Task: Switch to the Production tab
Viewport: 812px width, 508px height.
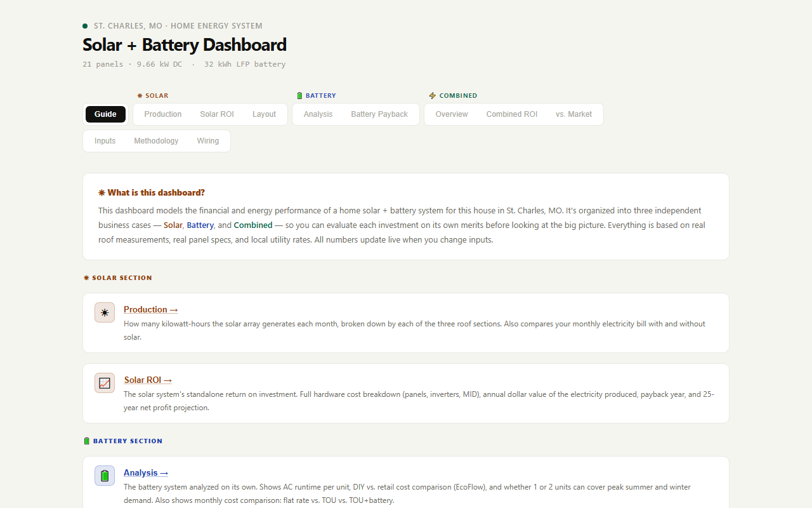Action: pos(163,114)
